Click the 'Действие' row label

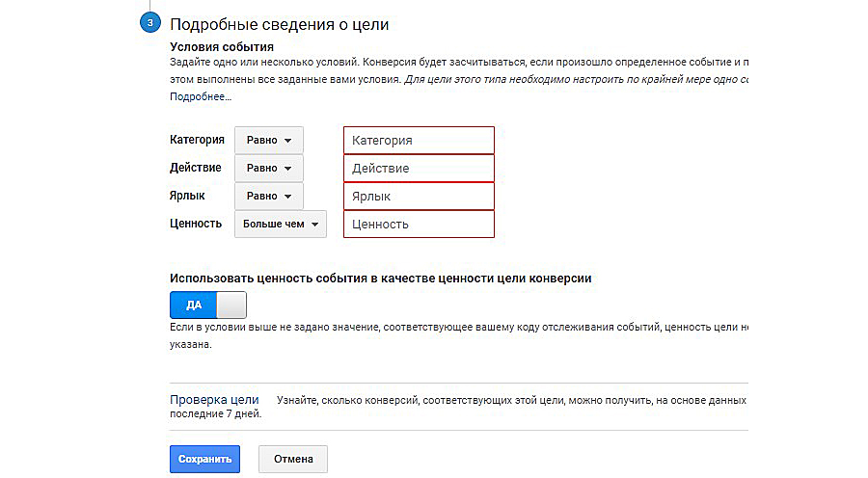click(196, 168)
